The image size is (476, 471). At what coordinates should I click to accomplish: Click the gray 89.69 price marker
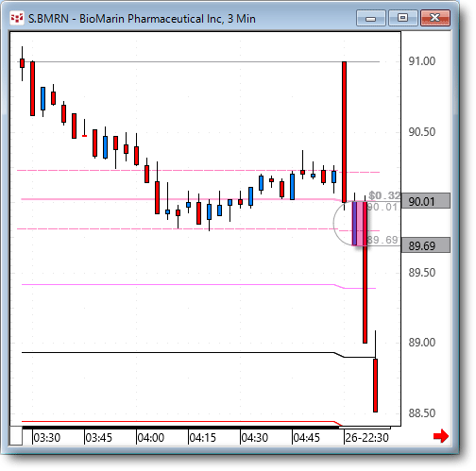(426, 245)
